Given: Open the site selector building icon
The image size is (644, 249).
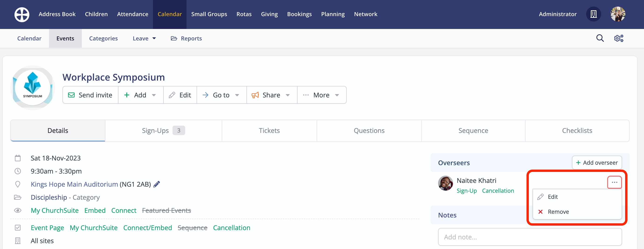Looking at the screenshot, I should tap(593, 14).
